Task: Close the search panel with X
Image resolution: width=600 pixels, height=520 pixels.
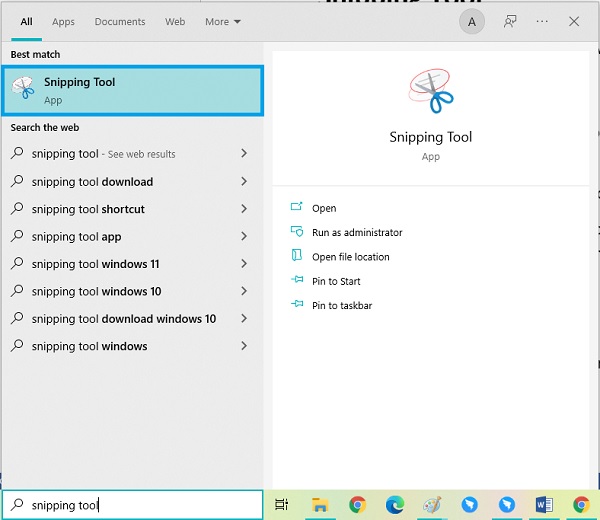Action: (x=574, y=21)
